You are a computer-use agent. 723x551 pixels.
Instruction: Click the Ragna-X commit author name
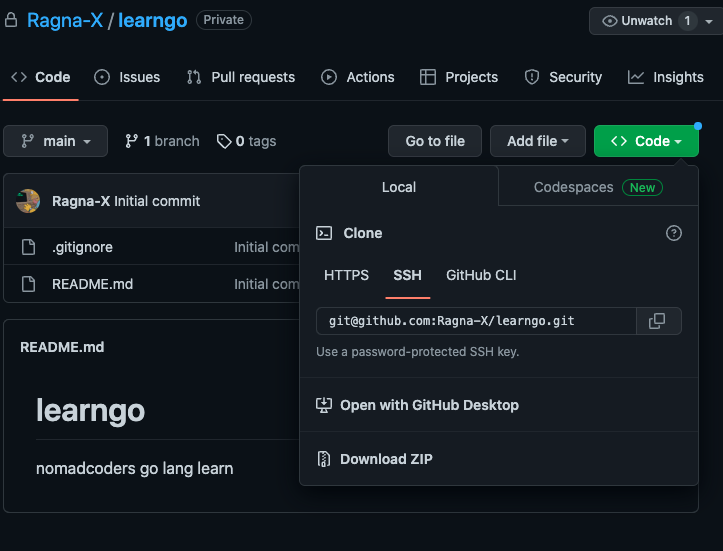pyautogui.click(x=81, y=201)
